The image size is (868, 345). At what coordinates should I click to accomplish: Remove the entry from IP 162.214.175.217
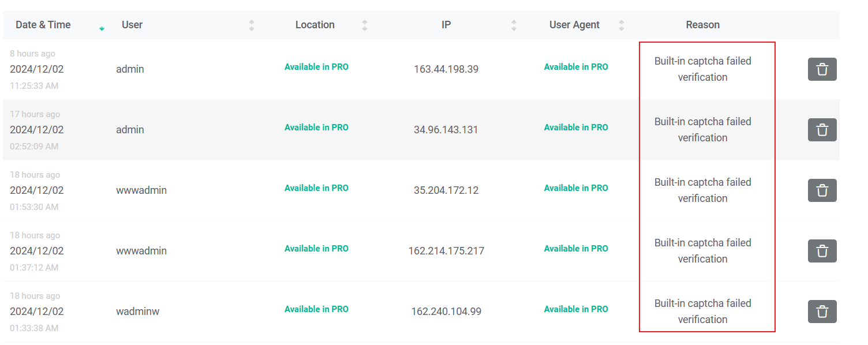822,251
